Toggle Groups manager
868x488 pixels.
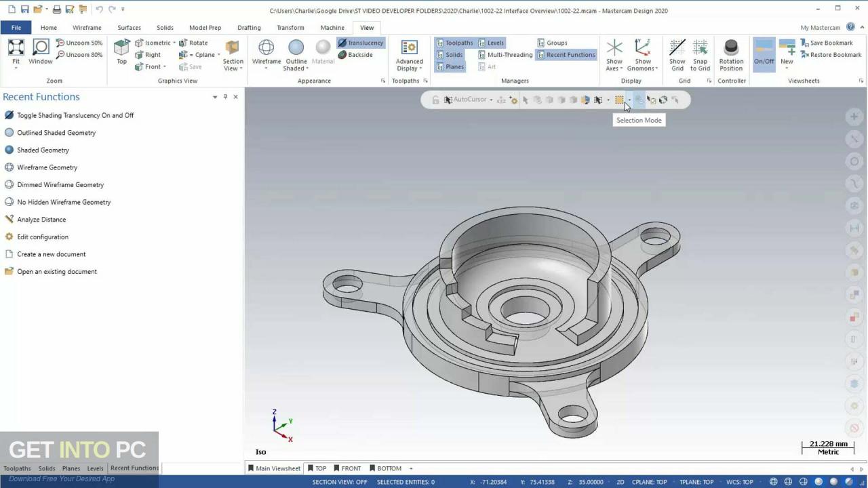point(551,43)
